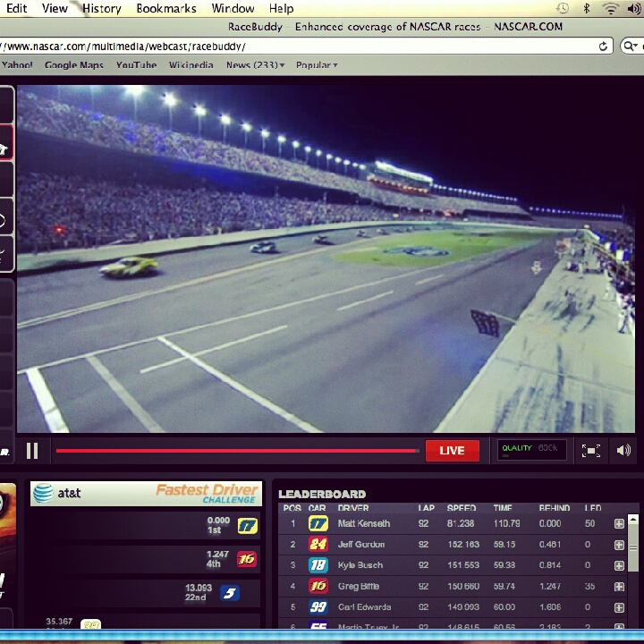Click car 18 badge in leaderboard
The height and width of the screenshot is (644, 644).
click(318, 565)
